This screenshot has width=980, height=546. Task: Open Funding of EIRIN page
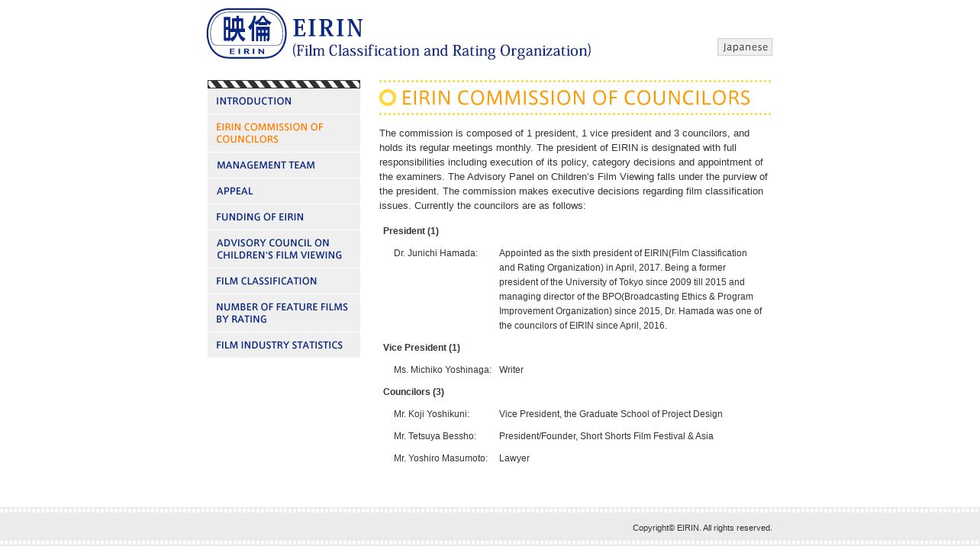point(284,217)
